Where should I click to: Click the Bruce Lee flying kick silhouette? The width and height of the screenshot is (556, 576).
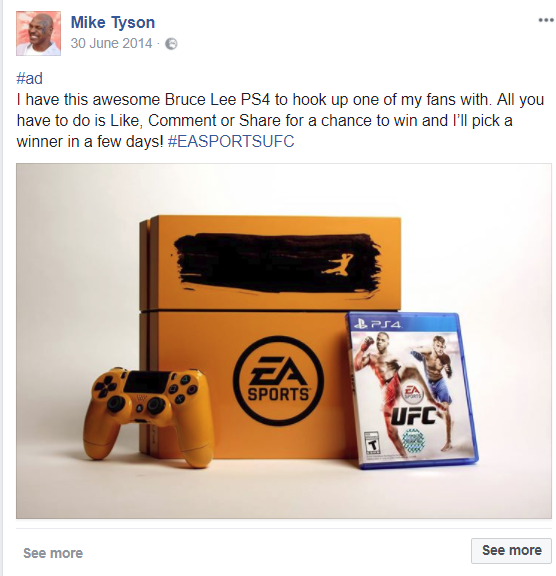tap(337, 263)
